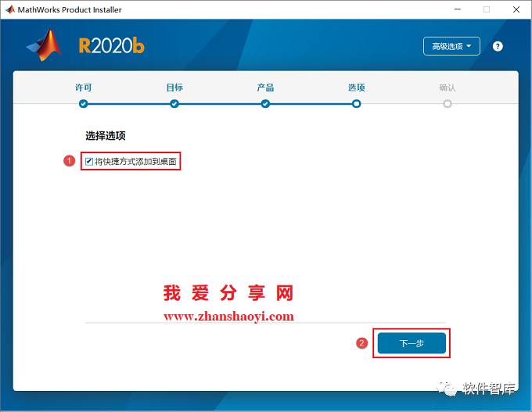Viewport: 532px width, 412px height.
Task: Click the 许可 completed step marker
Action: coord(84,104)
